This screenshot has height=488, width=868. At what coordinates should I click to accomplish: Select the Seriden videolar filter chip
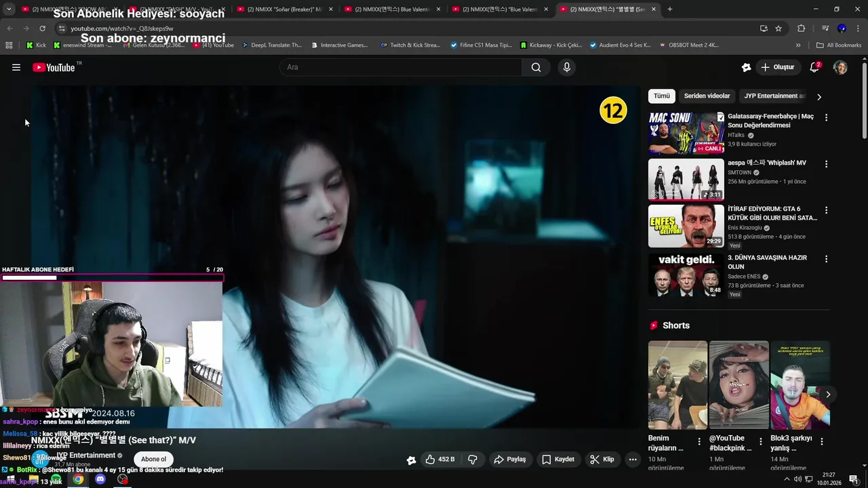pos(707,96)
